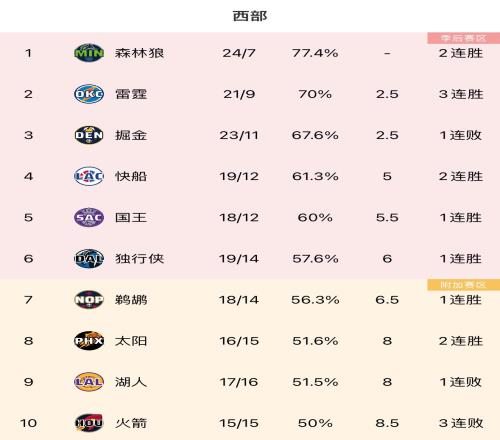Image resolution: width=500 pixels, height=440 pixels.
Task: Open the DAL Mavericks logo
Action: pos(89,258)
